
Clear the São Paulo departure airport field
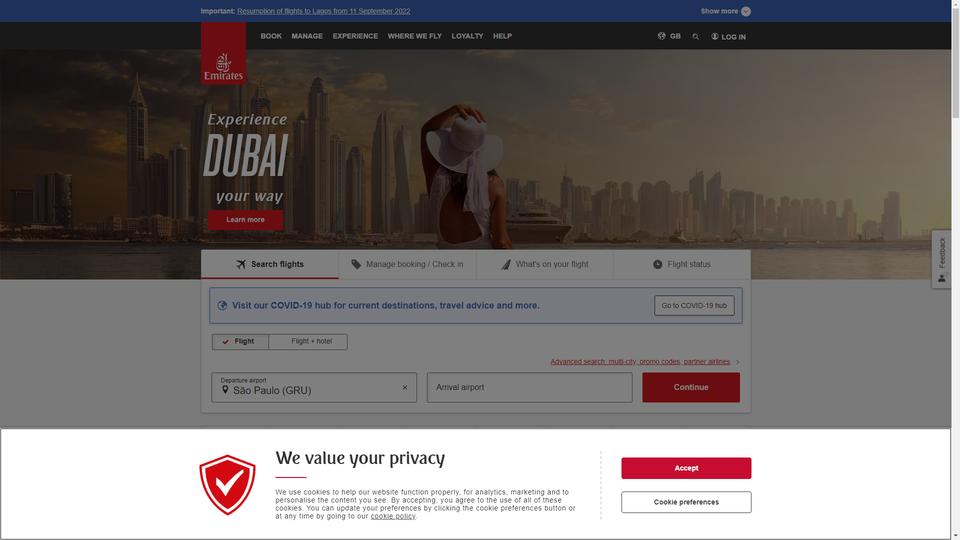click(405, 388)
